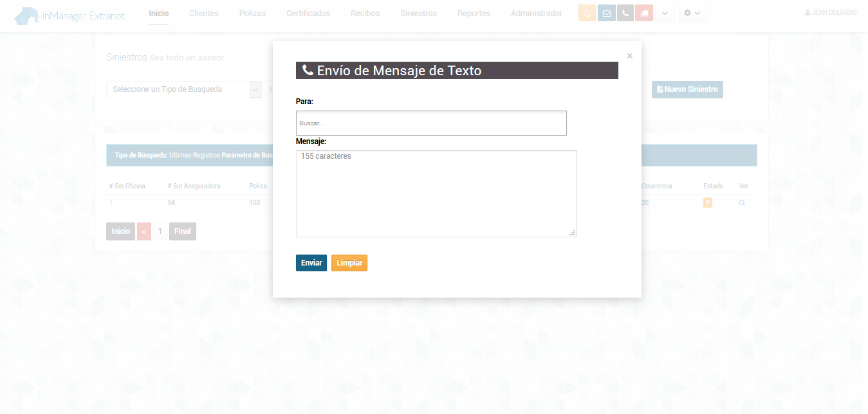Expand the dropdown next to truck icon
The height and width of the screenshot is (414, 868).
coord(665,14)
